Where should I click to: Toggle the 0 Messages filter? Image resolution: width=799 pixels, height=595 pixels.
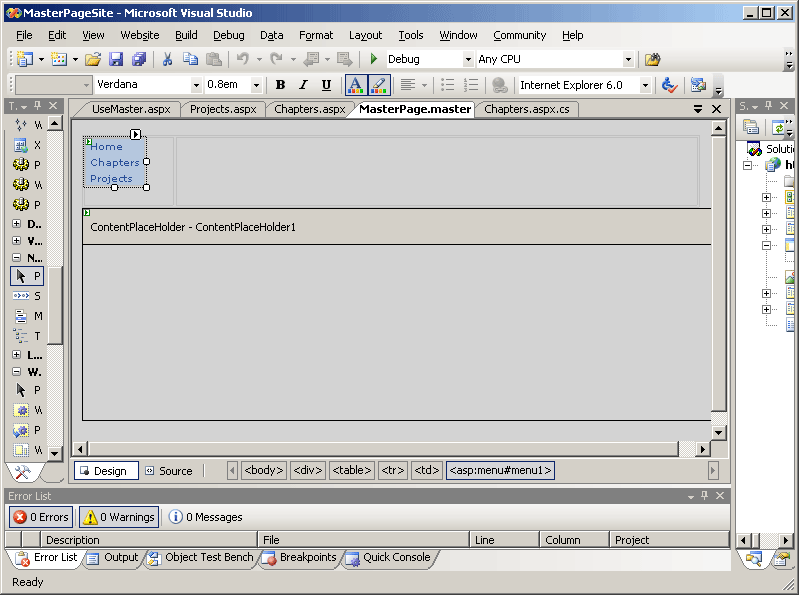[205, 517]
